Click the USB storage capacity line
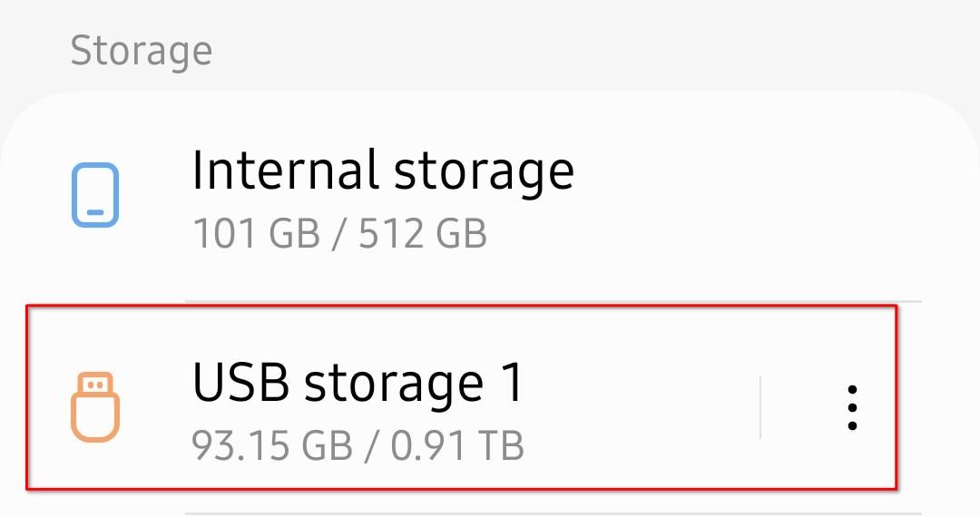980x517 pixels. click(x=358, y=446)
